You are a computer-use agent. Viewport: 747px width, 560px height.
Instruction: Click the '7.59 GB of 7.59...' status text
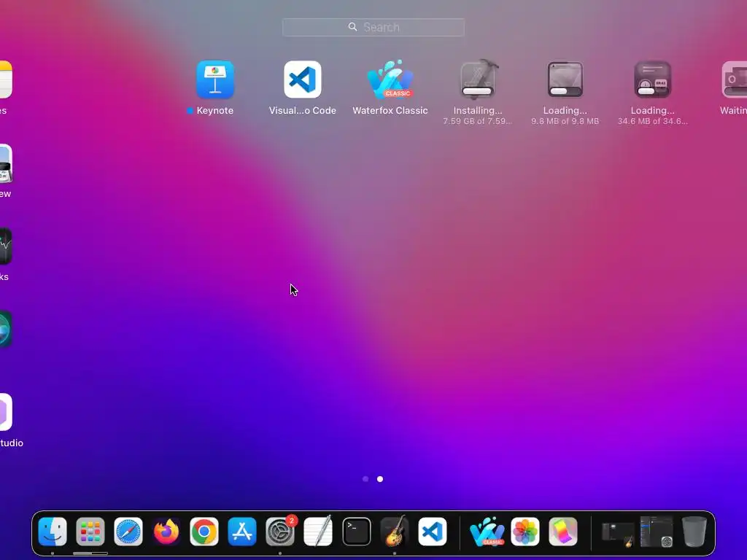[x=477, y=121]
